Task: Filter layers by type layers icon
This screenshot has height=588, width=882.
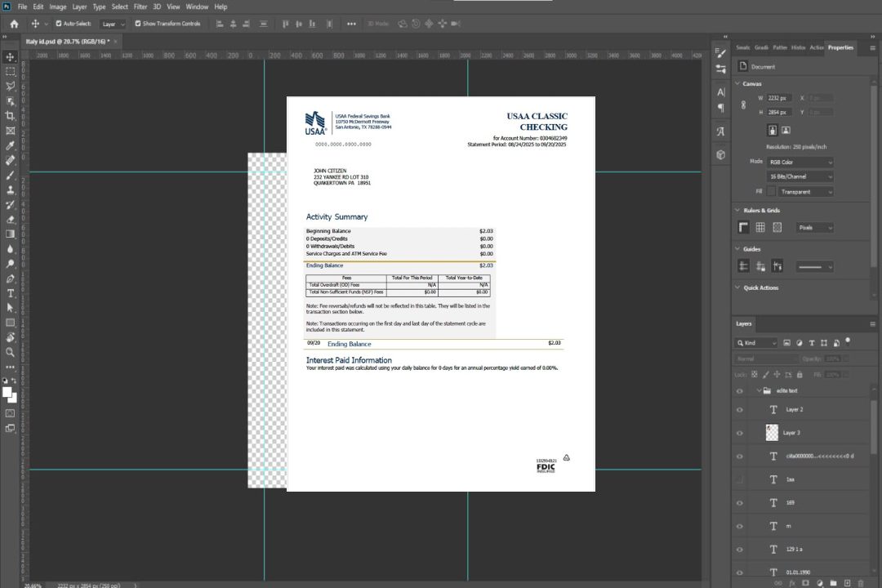Action: pyautogui.click(x=812, y=343)
